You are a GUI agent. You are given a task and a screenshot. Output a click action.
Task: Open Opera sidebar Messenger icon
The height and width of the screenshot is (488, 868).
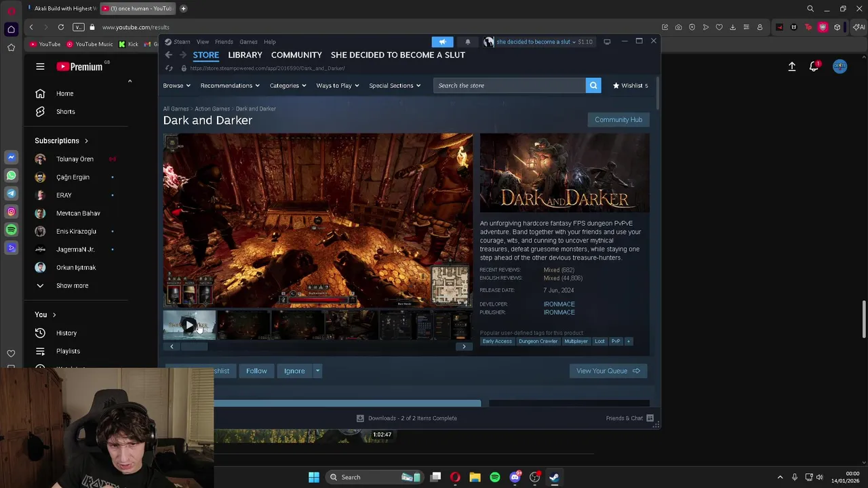[x=11, y=157]
